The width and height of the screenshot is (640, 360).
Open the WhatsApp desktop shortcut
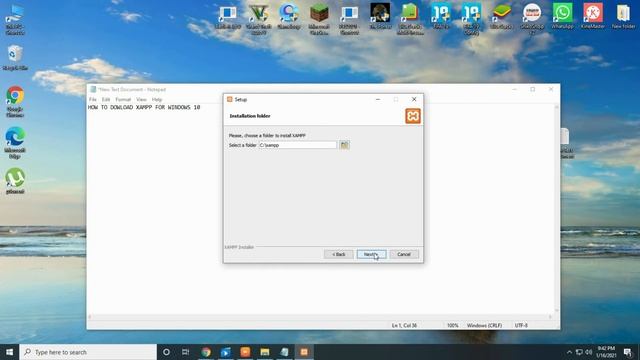coord(562,16)
